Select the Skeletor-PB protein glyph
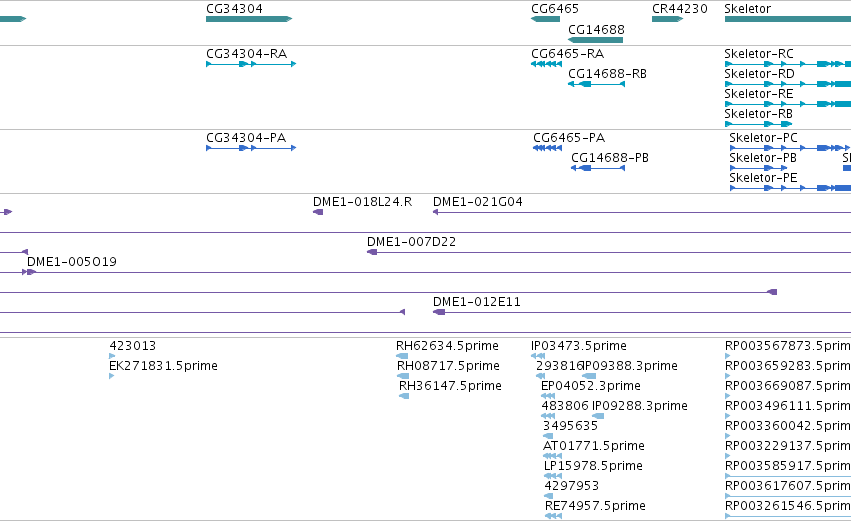 click(759, 168)
